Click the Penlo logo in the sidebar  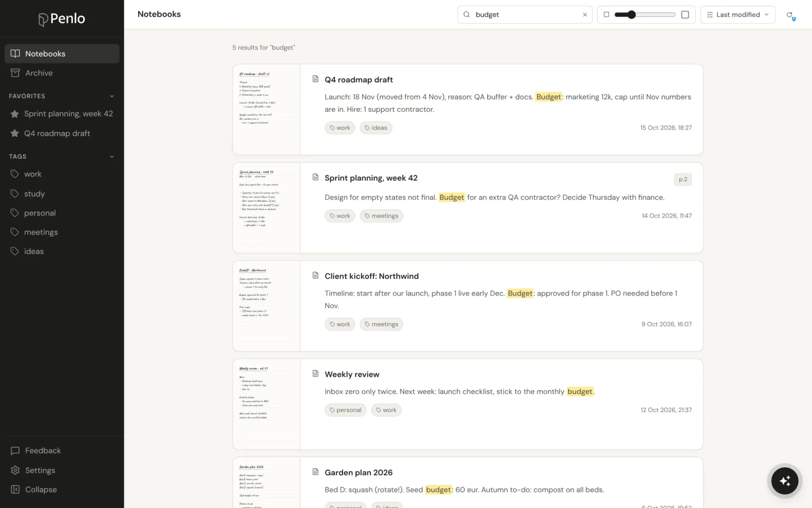(x=62, y=19)
